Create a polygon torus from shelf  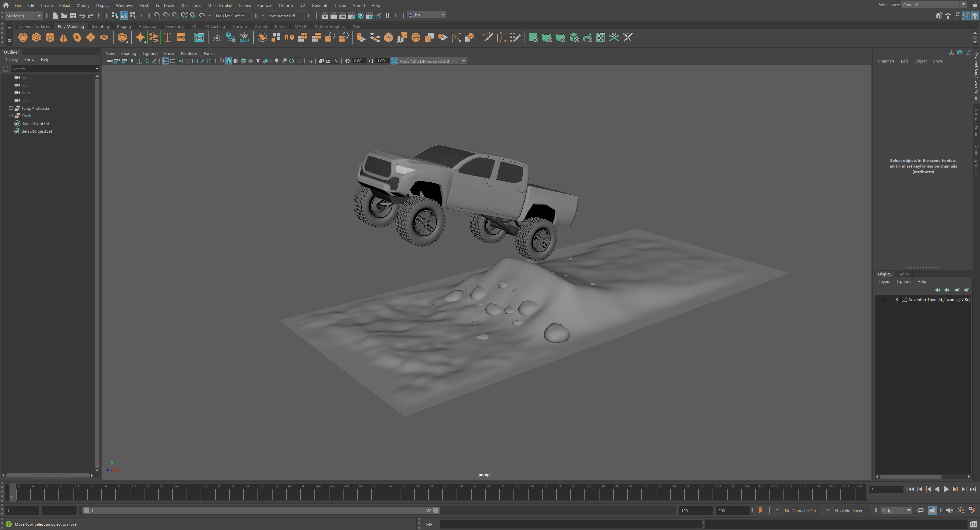click(77, 37)
